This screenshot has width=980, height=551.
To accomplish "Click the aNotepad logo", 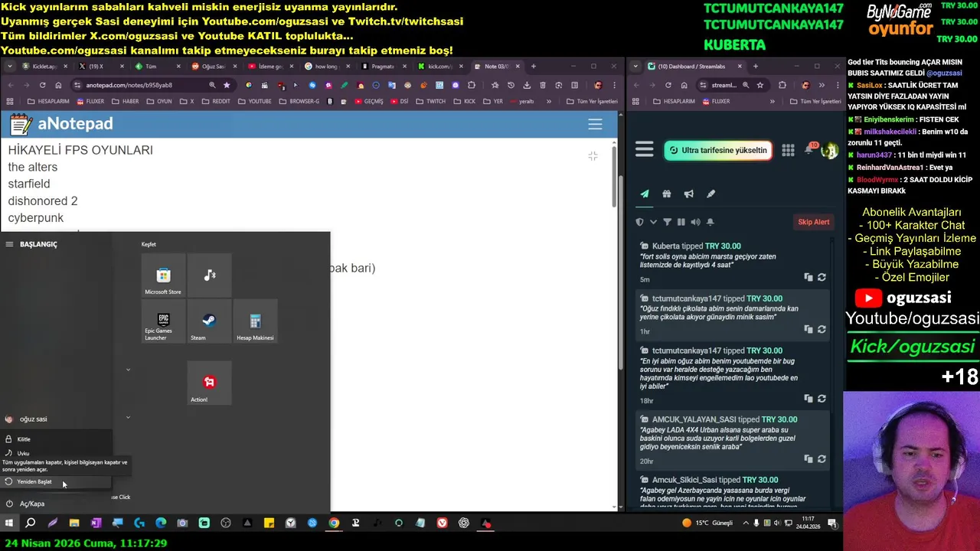I will 61,124.
